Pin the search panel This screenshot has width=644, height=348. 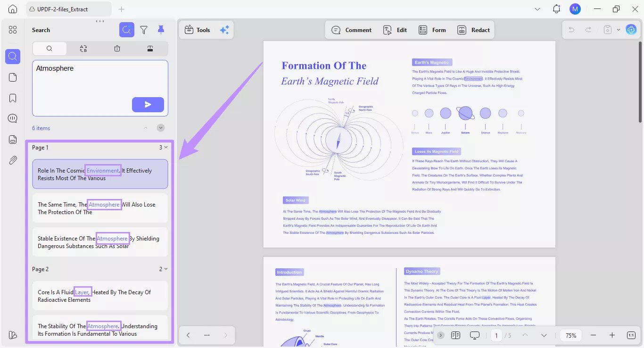click(x=161, y=29)
